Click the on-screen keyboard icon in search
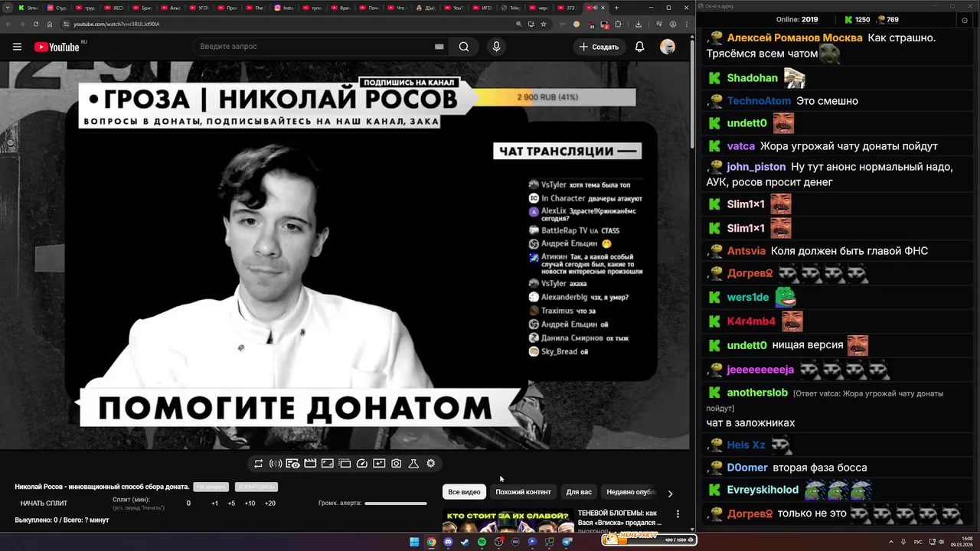This screenshot has width=980, height=551. 439,47
